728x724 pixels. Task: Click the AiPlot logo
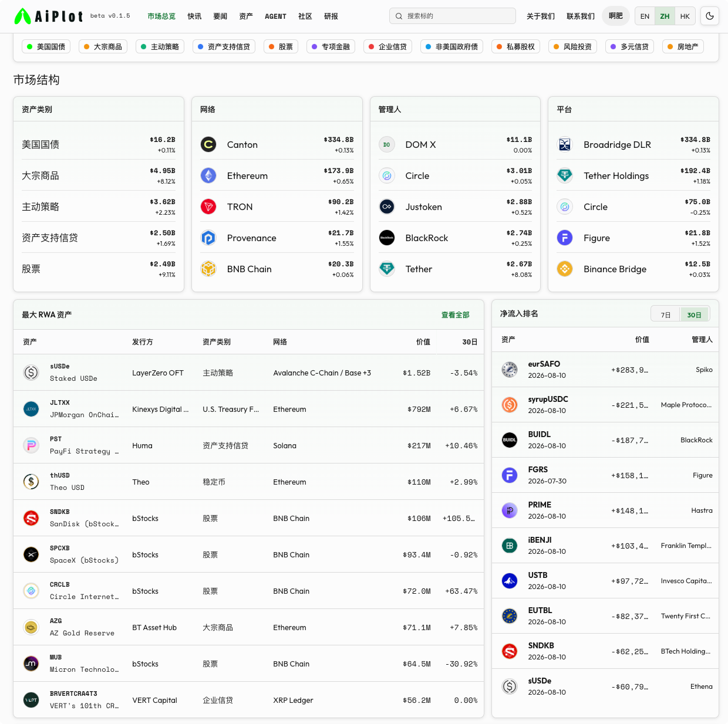coord(48,16)
